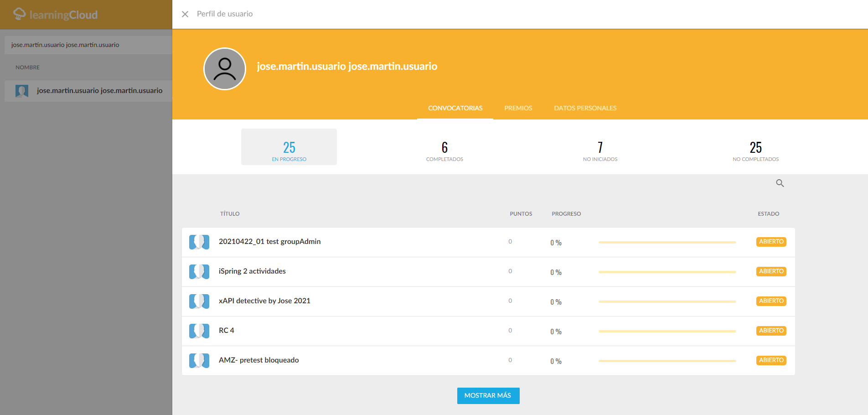Screen dimensions: 868x415
Task: Click points value 0 for xAPI detective row
Action: (x=510, y=301)
